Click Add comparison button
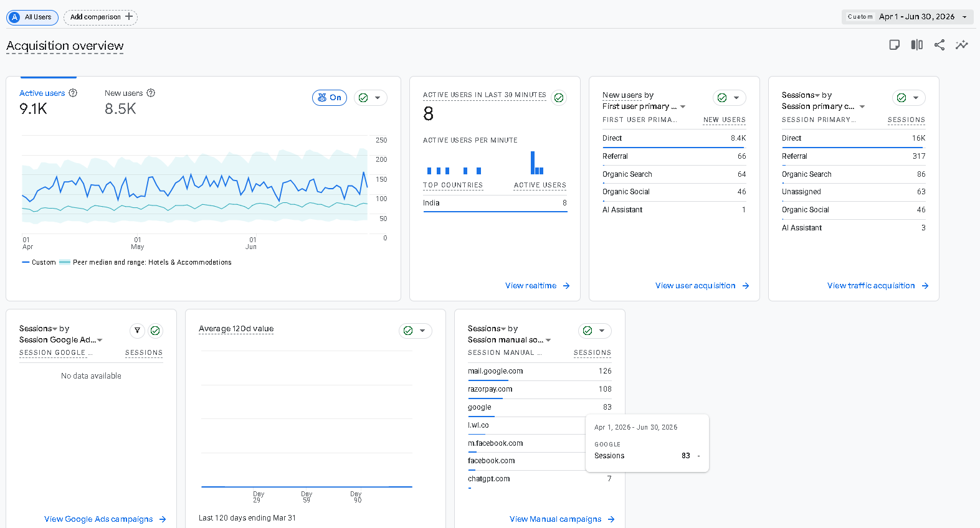The height and width of the screenshot is (528, 980). (101, 17)
